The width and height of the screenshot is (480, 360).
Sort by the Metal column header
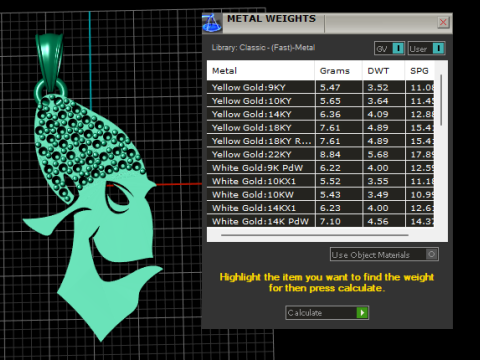260,71
